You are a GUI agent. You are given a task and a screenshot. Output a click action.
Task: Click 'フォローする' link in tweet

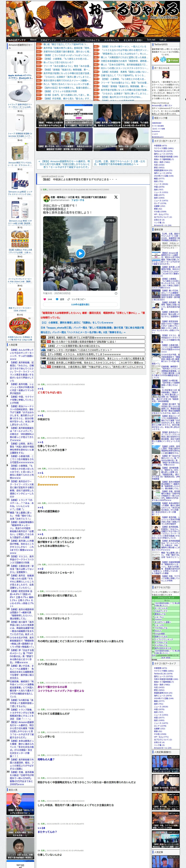tap(78, 200)
